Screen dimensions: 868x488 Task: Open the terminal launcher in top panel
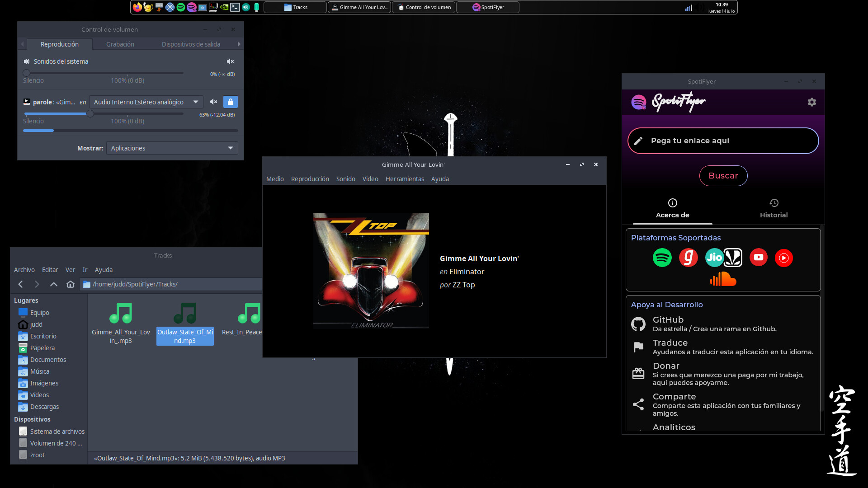pyautogui.click(x=235, y=7)
